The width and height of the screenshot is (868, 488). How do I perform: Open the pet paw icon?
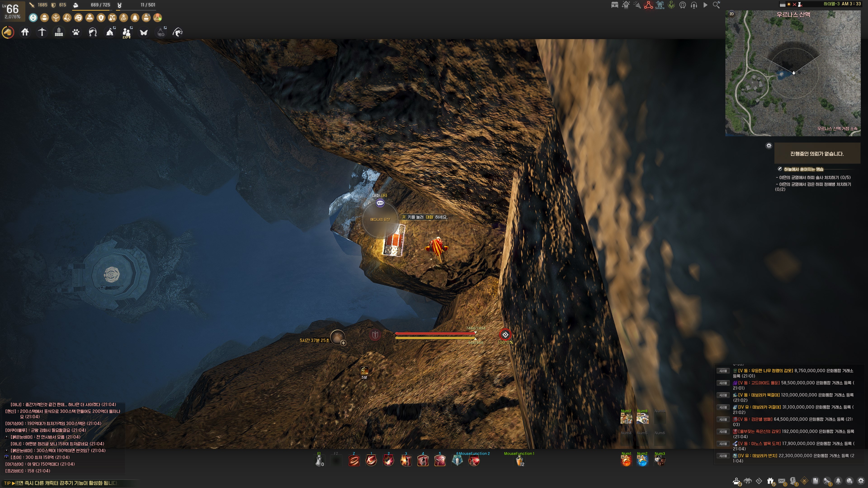tap(76, 32)
